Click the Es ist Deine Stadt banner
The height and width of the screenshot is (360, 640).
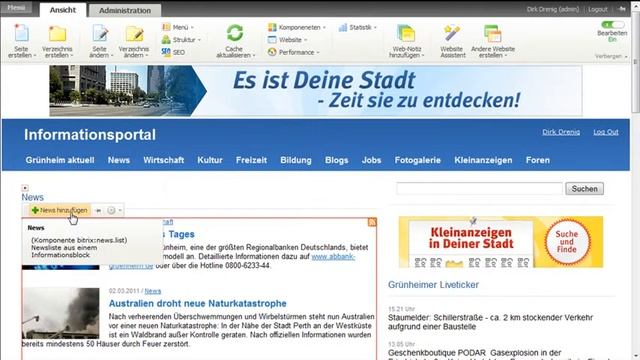pos(316,91)
